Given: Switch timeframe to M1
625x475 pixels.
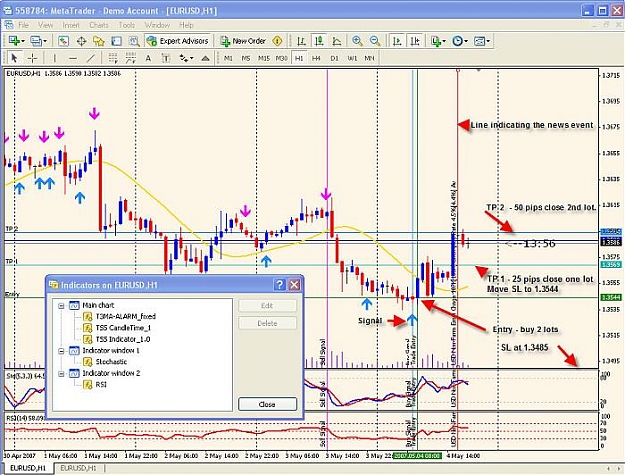Looking at the screenshot, I should [x=228, y=58].
